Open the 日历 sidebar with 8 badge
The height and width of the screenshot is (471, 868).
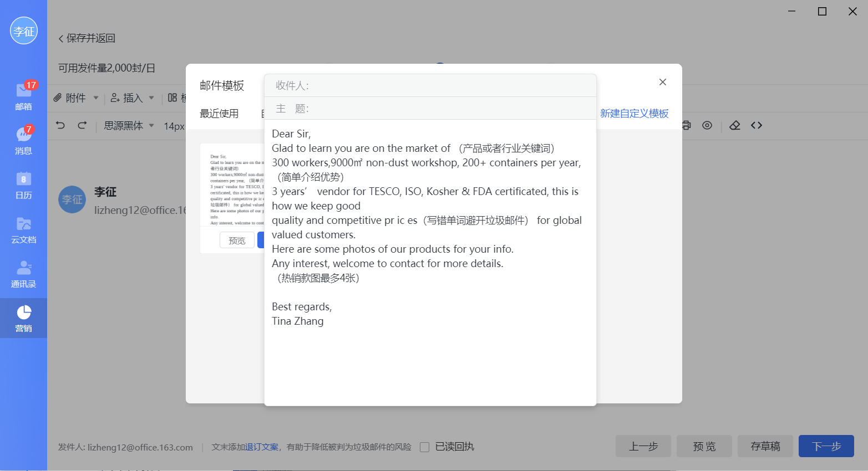pos(23,185)
